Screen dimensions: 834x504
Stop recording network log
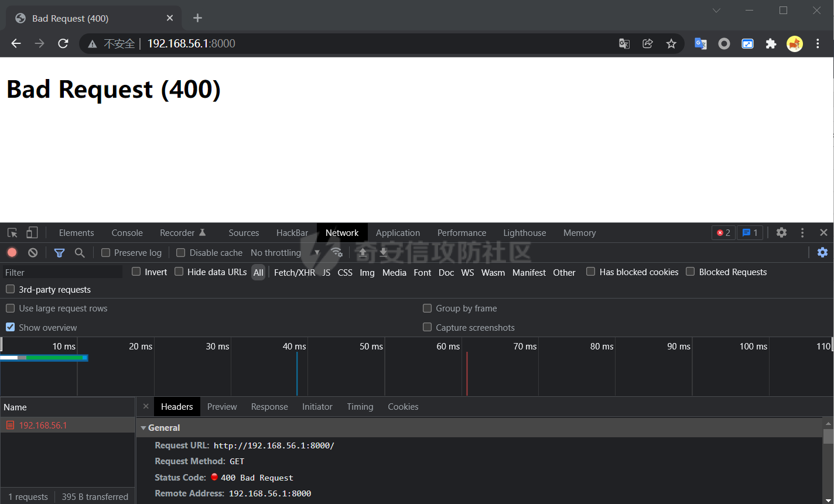12,252
